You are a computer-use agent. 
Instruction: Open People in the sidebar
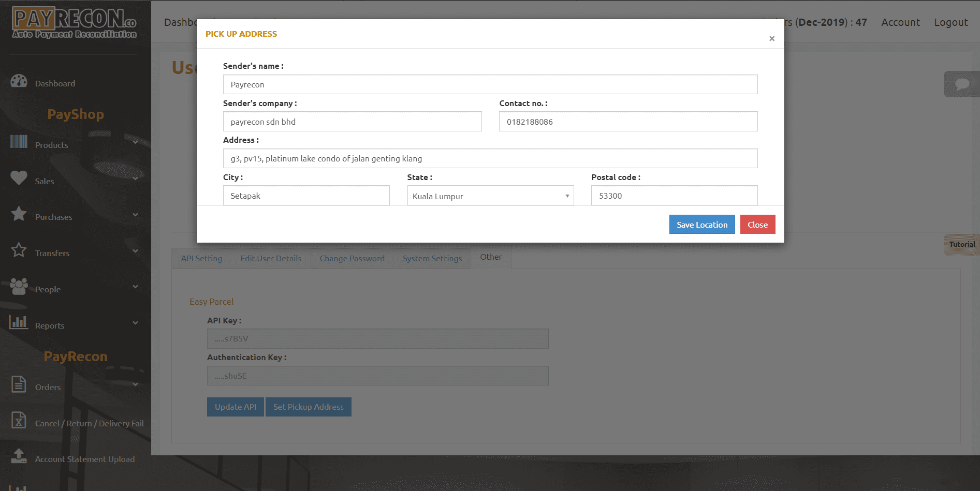[48, 289]
